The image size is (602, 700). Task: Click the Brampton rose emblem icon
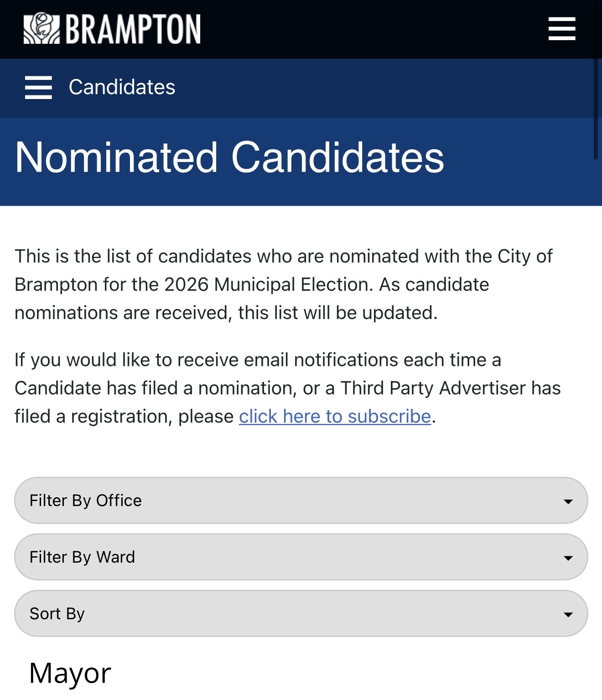tap(42, 29)
